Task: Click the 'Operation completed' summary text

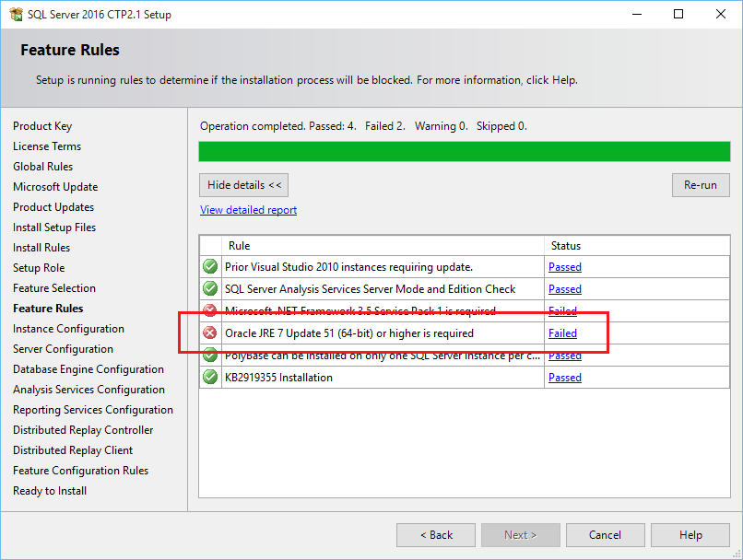Action: (x=363, y=126)
